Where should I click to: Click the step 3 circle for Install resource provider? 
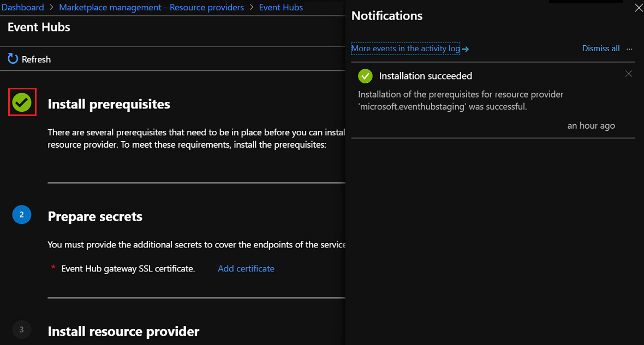coord(22,330)
